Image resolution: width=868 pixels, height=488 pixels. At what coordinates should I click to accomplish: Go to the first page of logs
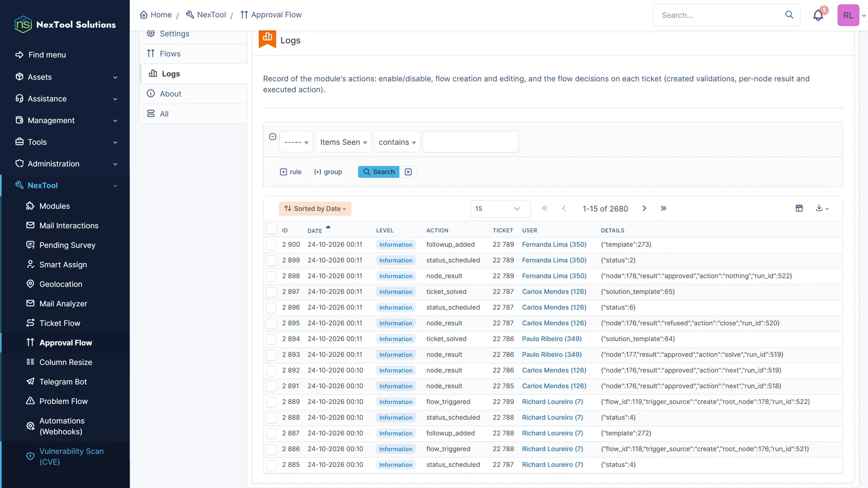tap(545, 208)
